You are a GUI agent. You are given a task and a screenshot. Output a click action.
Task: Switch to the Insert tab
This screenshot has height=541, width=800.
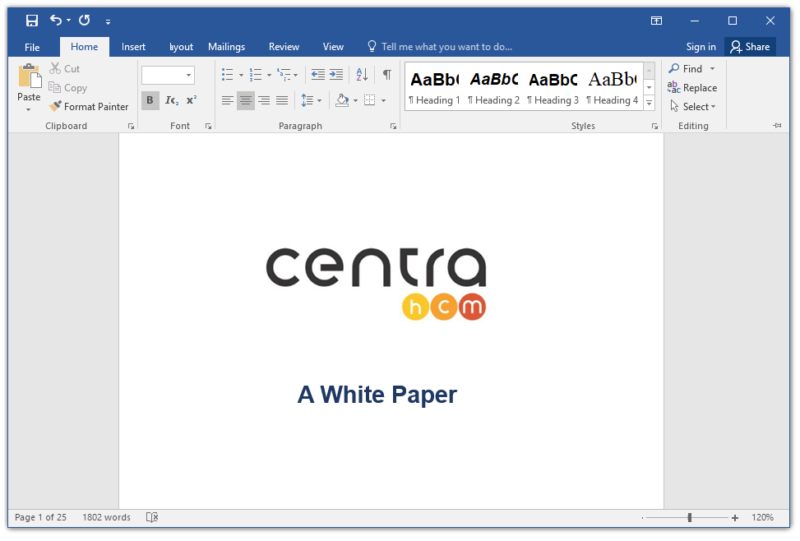pos(133,46)
